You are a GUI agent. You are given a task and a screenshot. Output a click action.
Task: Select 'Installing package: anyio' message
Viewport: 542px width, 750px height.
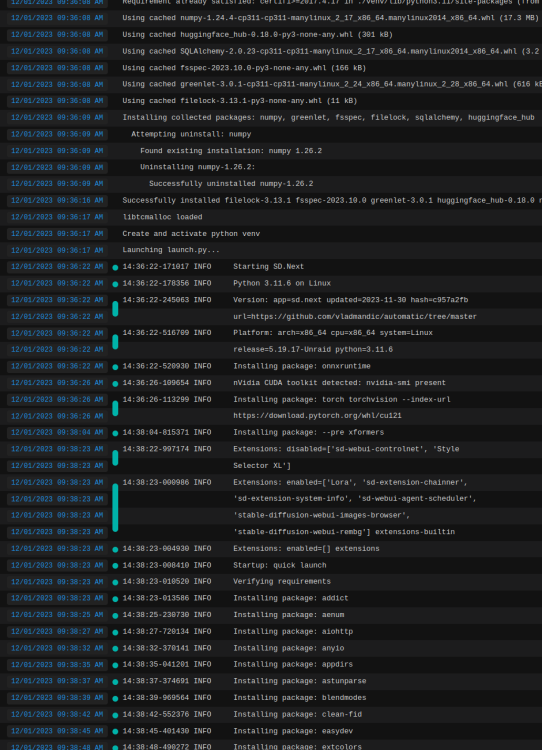coord(288,649)
